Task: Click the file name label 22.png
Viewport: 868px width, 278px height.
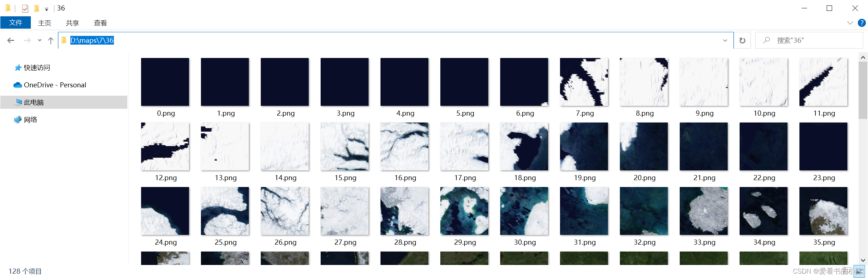Action: pos(764,178)
